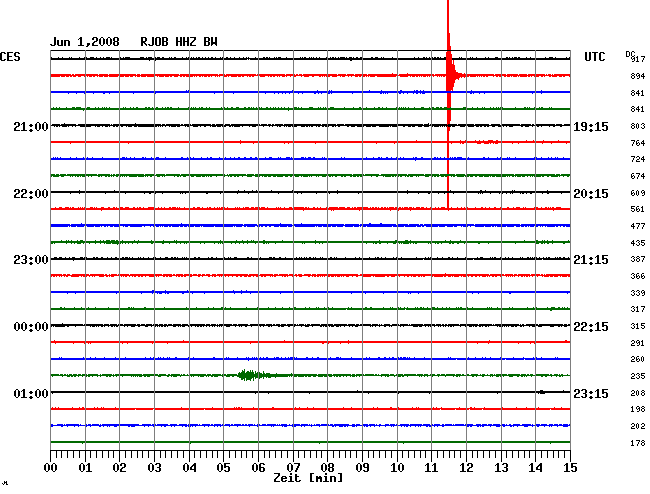Click the DC value "291"
This screenshot has height=494, width=650.
[x=638, y=343]
